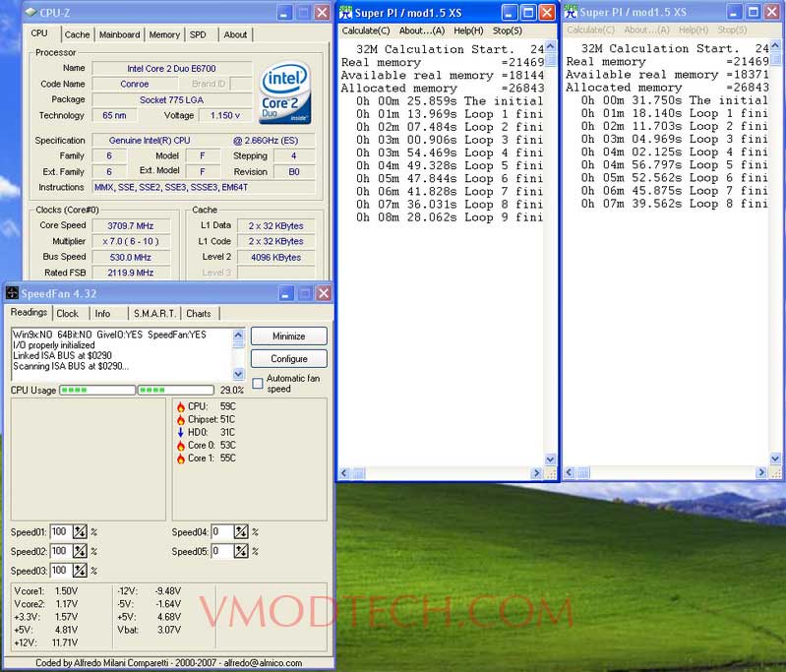Open the S.M.A.R.T. tab in SpeedFan
The height and width of the screenshot is (672, 786).
point(154,314)
